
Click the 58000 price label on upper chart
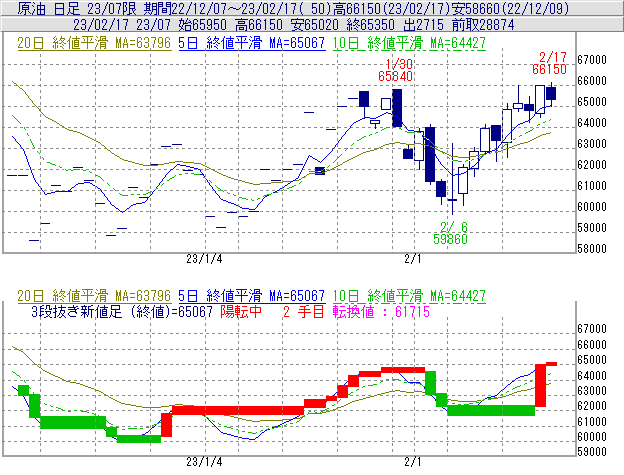[x=592, y=249]
